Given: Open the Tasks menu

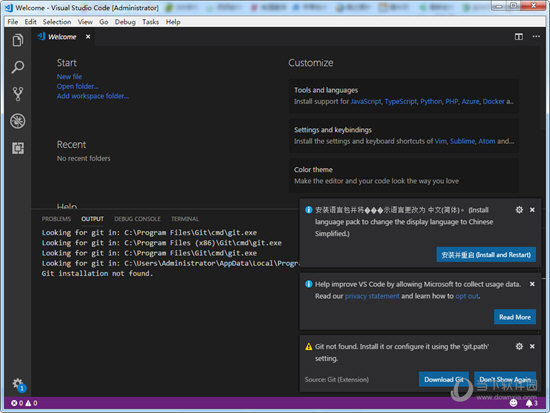Looking at the screenshot, I should pos(150,22).
